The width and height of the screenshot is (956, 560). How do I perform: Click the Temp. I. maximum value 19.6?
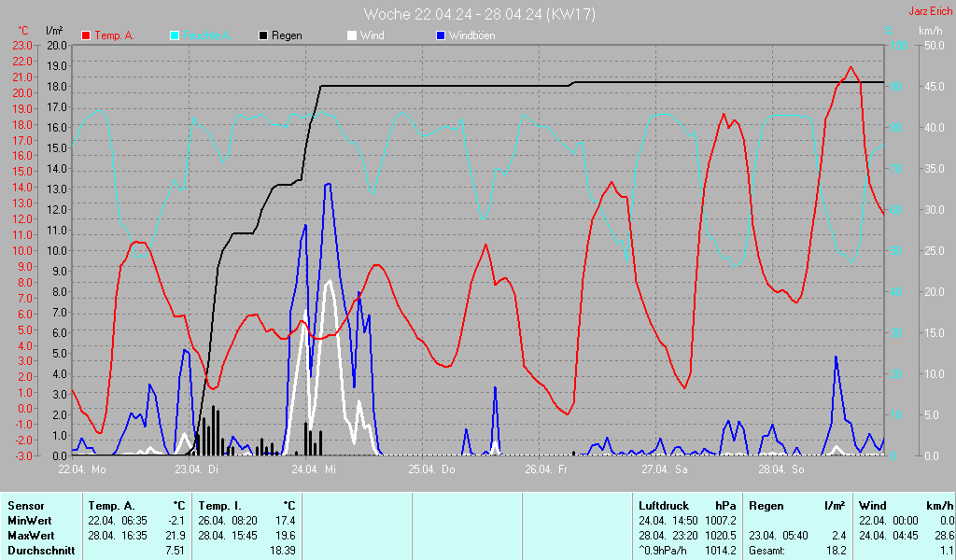point(286,536)
